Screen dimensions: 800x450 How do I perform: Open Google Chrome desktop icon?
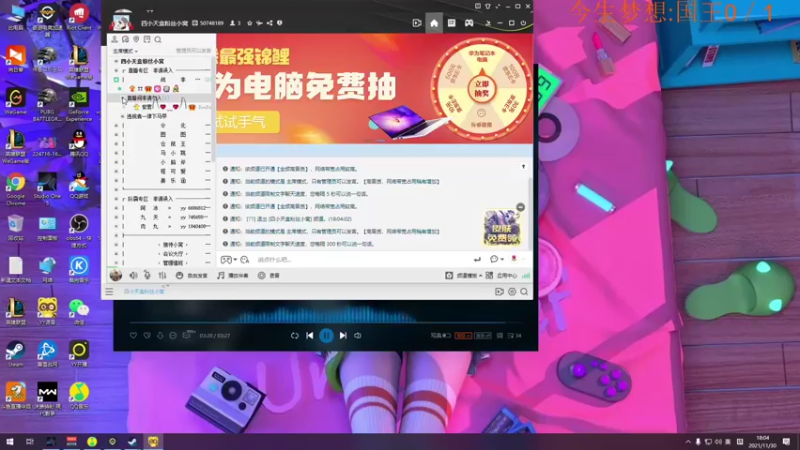[x=15, y=189]
